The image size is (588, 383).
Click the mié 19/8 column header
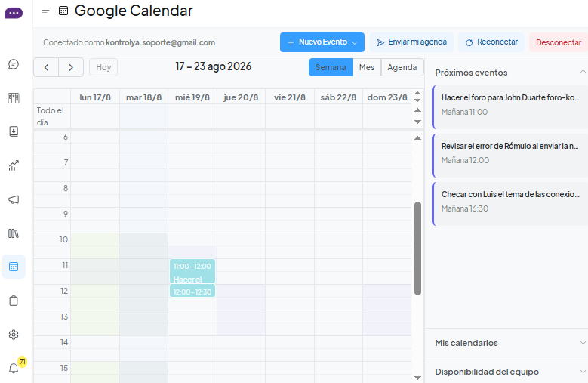click(x=192, y=97)
